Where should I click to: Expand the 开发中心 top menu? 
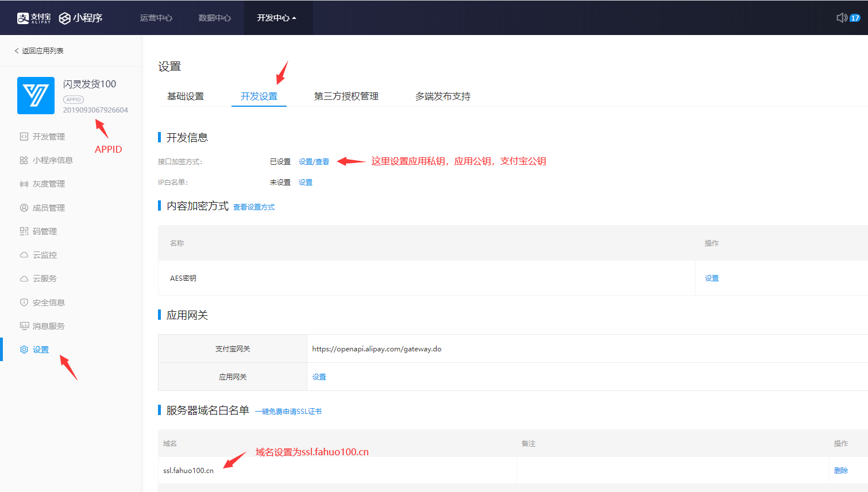click(276, 18)
